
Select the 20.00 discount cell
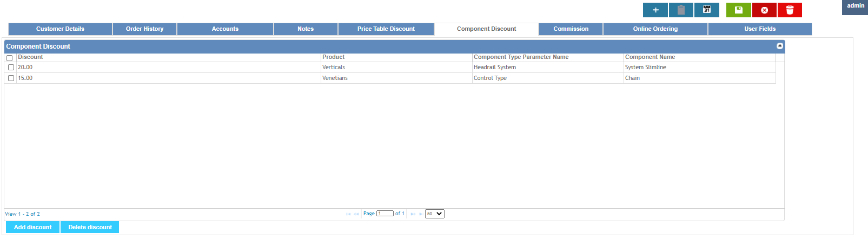pos(169,68)
